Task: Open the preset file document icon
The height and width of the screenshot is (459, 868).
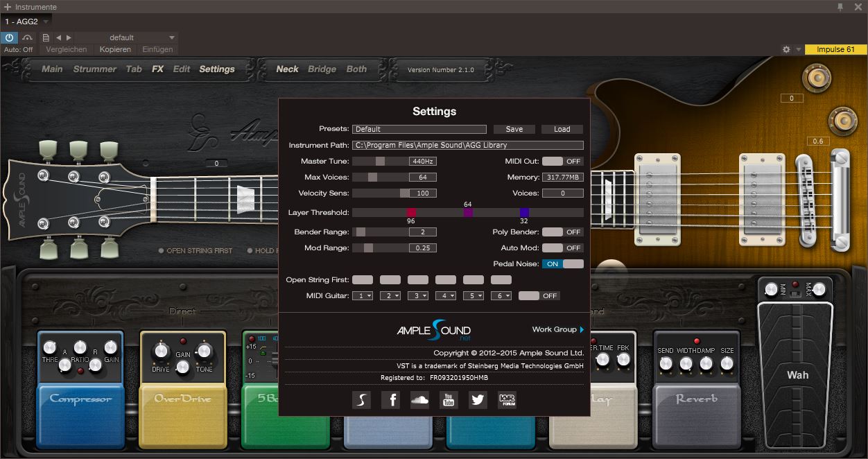Action: [46, 37]
